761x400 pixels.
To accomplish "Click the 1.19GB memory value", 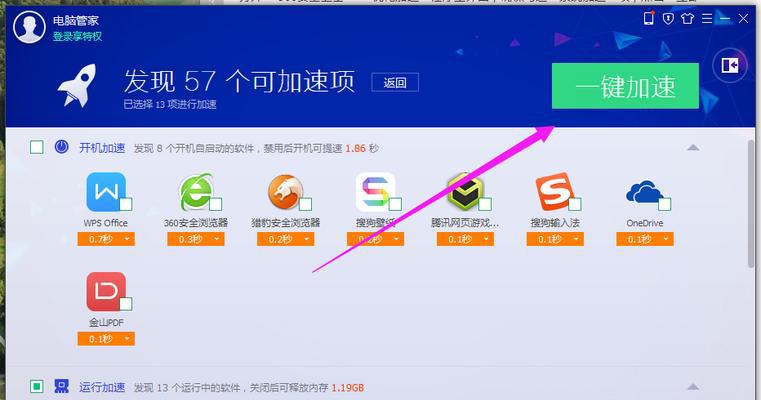I will [x=348, y=387].
